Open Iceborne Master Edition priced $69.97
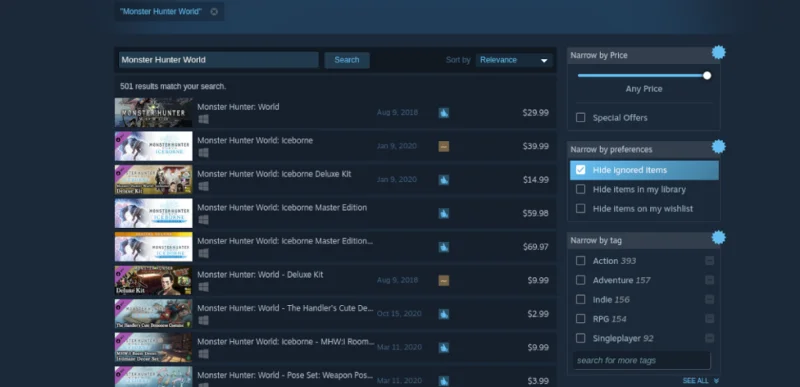 pos(335,247)
